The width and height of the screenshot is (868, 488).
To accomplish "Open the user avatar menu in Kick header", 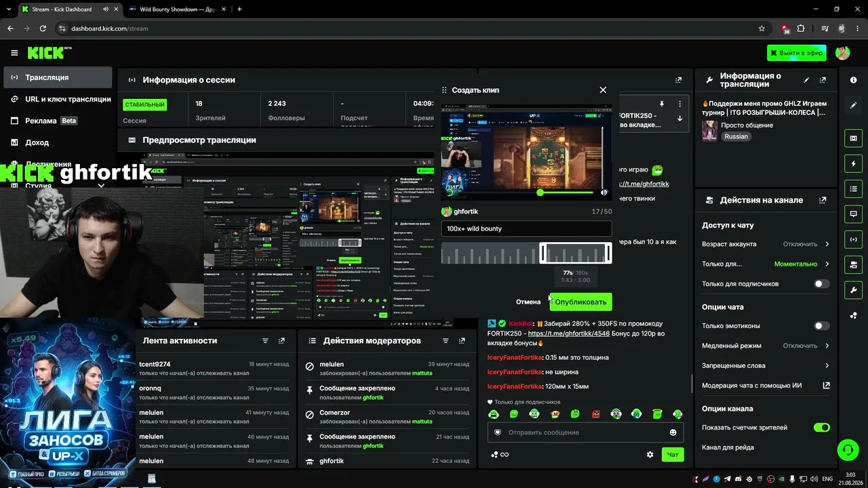I will pos(842,53).
